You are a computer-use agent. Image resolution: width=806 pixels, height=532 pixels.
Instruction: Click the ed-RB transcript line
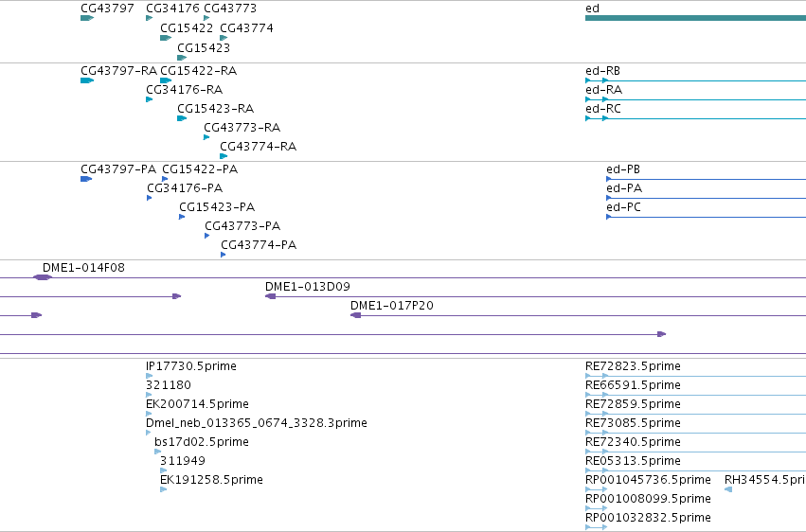[x=695, y=80]
